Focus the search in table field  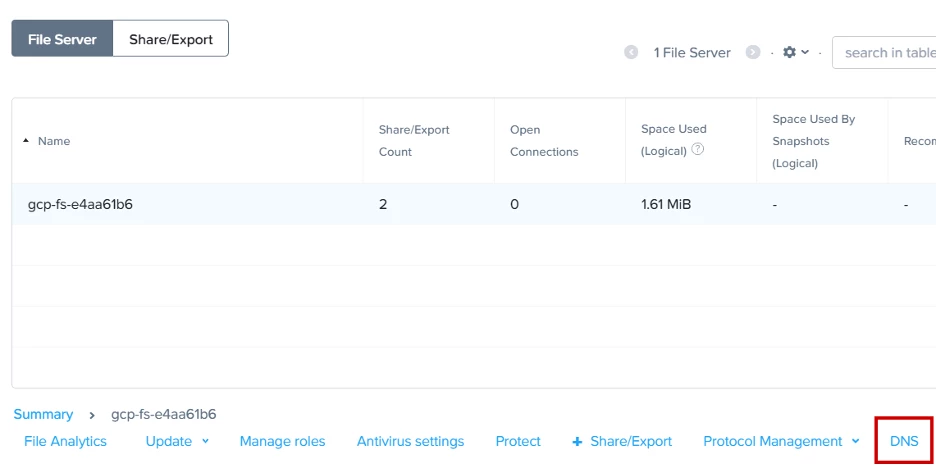pos(884,53)
